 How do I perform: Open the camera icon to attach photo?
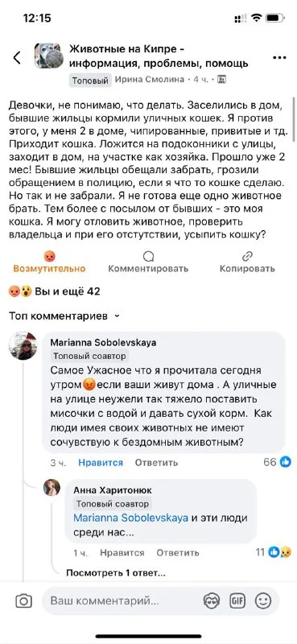(x=24, y=601)
